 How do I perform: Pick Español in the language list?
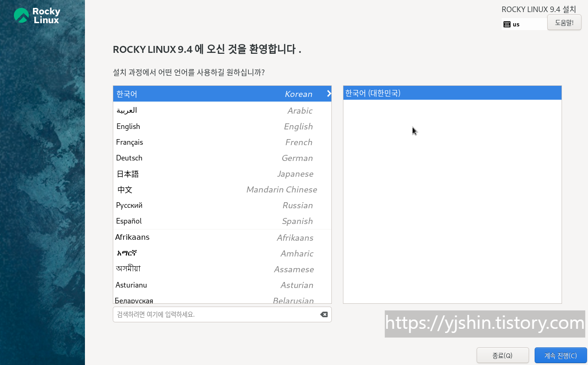click(x=222, y=221)
